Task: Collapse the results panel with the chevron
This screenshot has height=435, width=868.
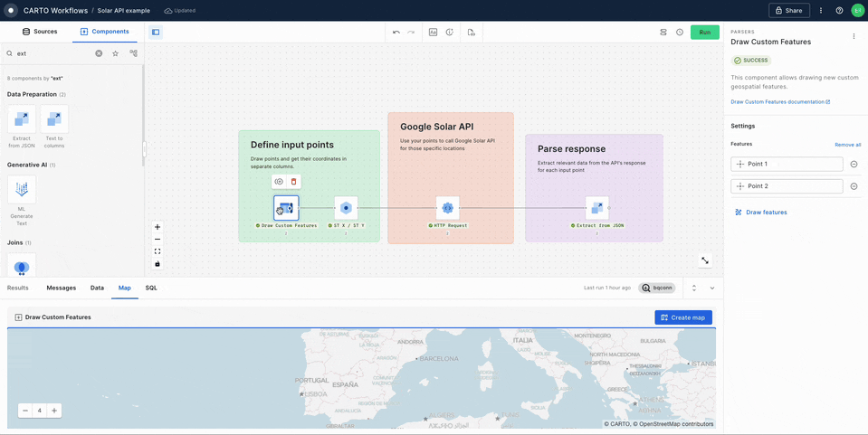Action: (712, 288)
